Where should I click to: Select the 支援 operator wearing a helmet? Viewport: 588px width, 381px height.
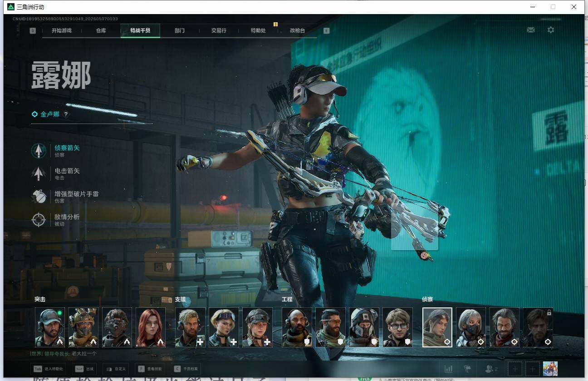pyautogui.click(x=257, y=327)
